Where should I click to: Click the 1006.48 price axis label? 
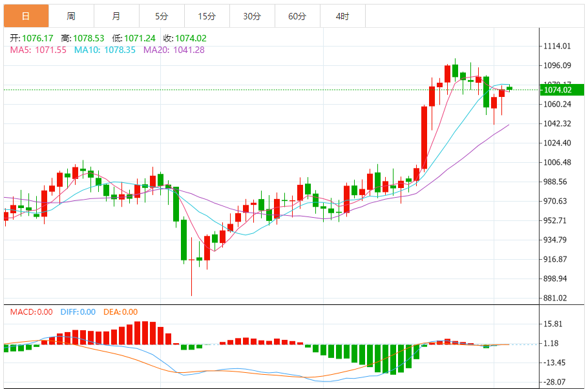click(557, 162)
